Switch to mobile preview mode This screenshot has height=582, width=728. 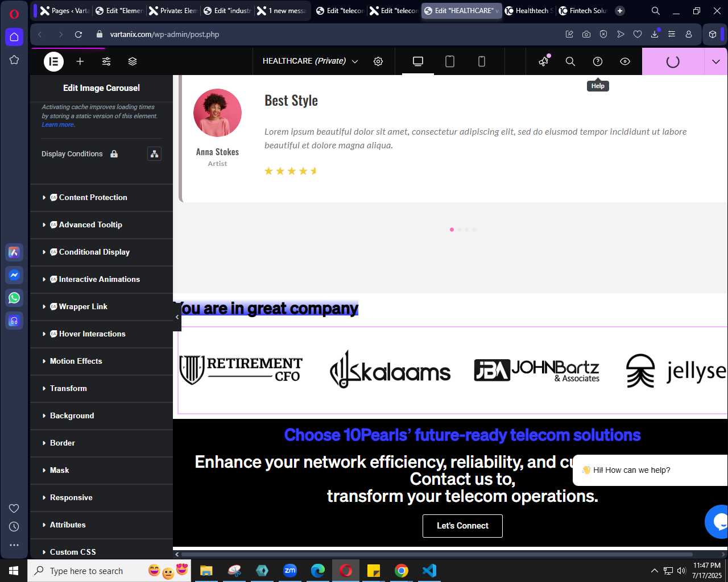[x=482, y=61]
